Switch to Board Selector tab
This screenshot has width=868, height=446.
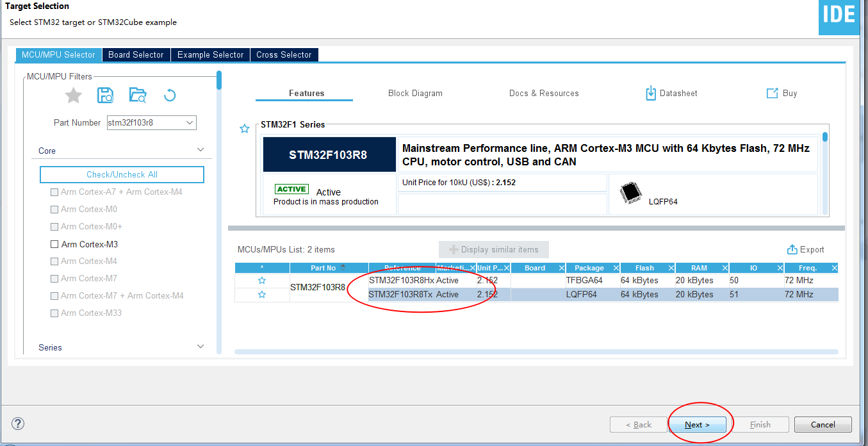tap(136, 55)
